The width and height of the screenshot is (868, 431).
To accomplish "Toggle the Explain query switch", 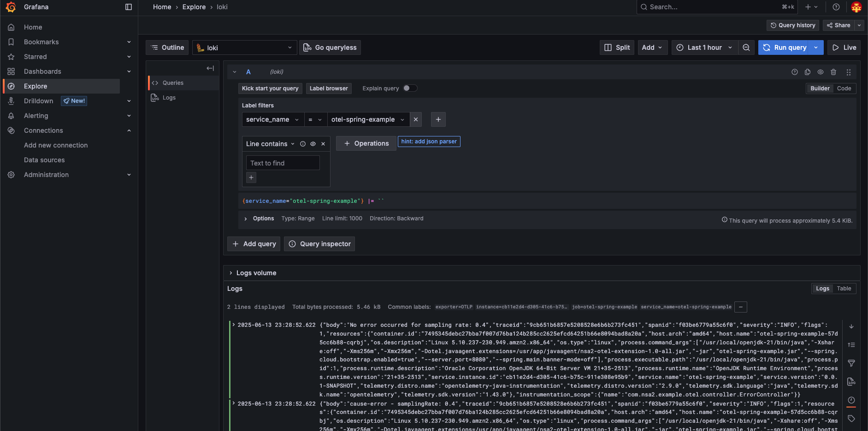I will point(410,89).
